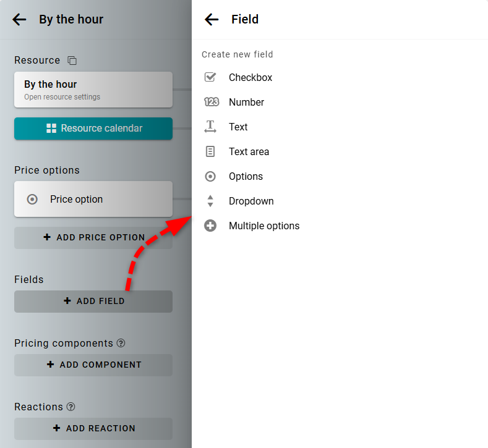
Task: Select the Dropdown field type label
Action: 251,201
